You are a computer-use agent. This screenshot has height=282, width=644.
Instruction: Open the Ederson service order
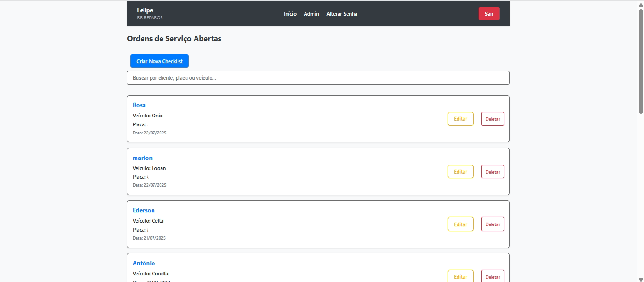pos(144,210)
